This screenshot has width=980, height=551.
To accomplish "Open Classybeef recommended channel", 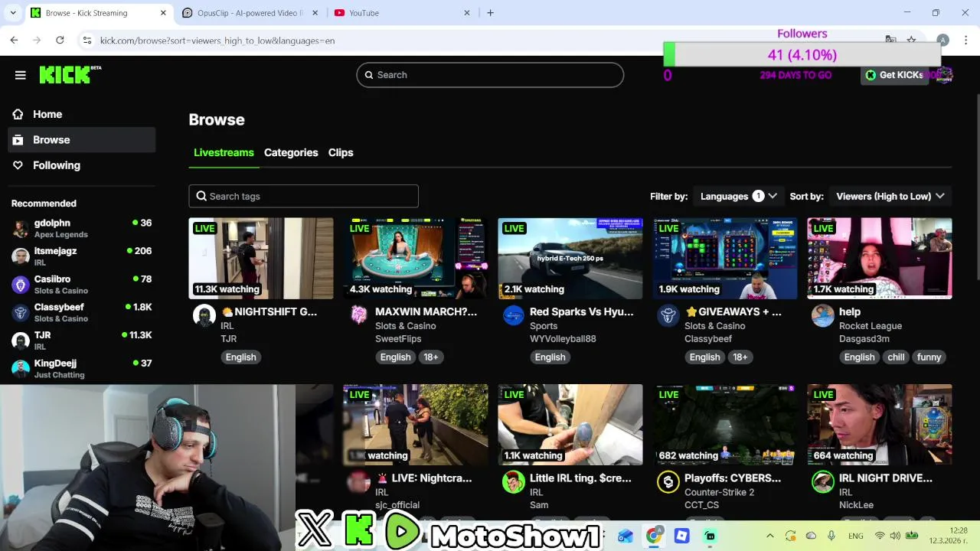I will [82, 312].
